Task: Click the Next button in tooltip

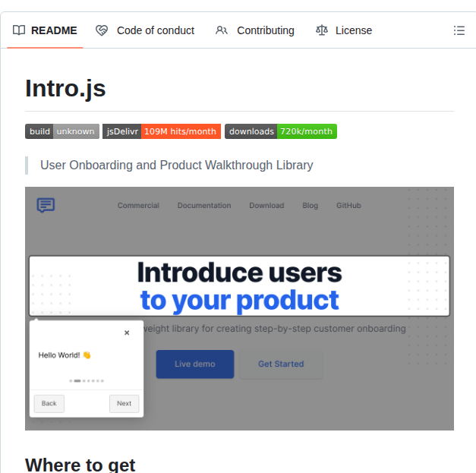Action: point(125,403)
